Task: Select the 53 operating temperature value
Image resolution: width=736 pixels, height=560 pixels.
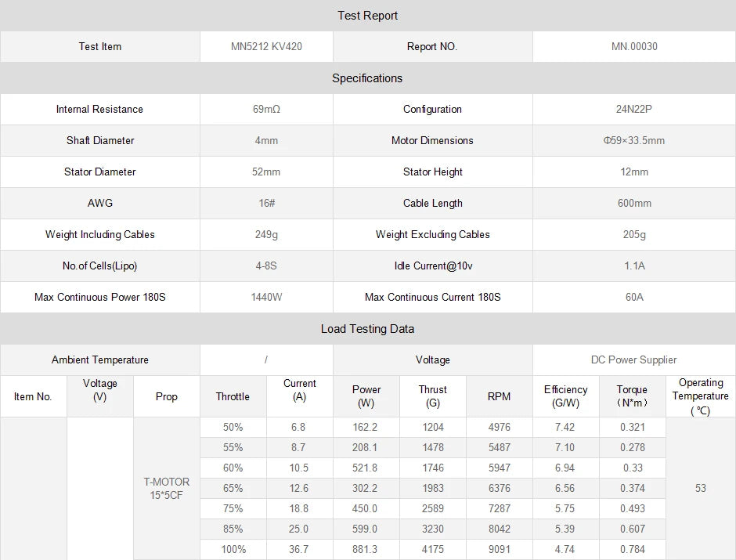Action: tap(700, 488)
